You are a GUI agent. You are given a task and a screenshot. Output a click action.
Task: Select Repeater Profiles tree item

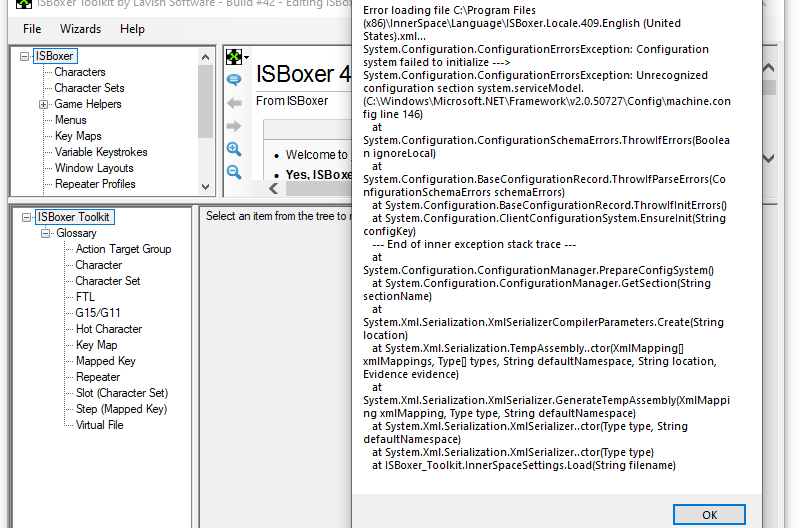pos(95,184)
